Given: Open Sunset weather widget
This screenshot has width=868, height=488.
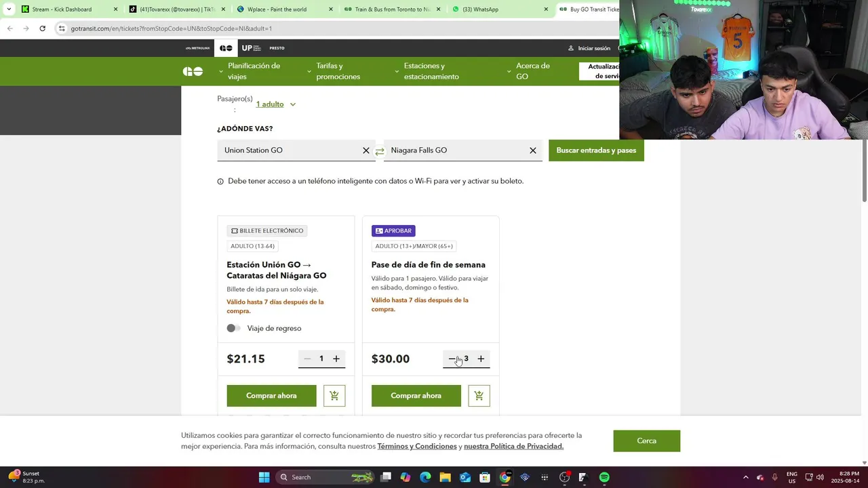Looking at the screenshot, I should 27,477.
